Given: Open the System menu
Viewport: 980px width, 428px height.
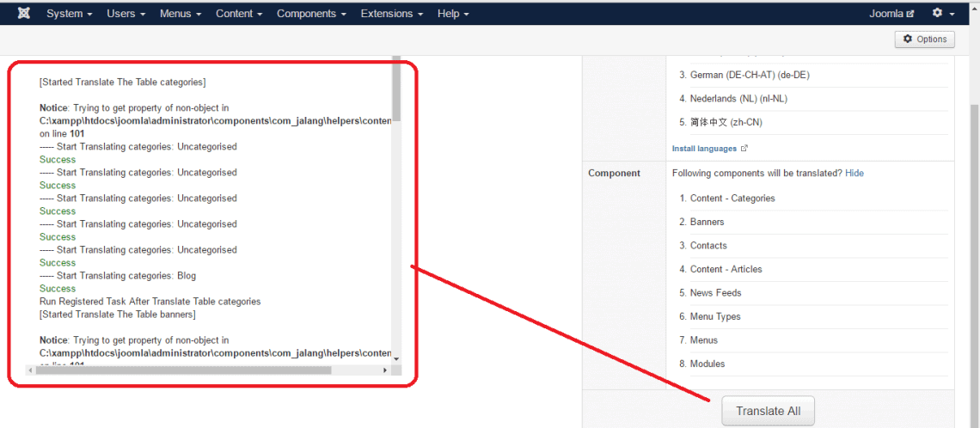Looking at the screenshot, I should [x=70, y=14].
